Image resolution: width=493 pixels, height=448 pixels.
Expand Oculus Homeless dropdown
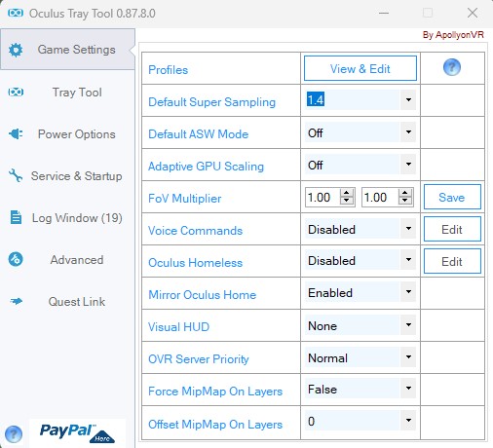coord(408,260)
